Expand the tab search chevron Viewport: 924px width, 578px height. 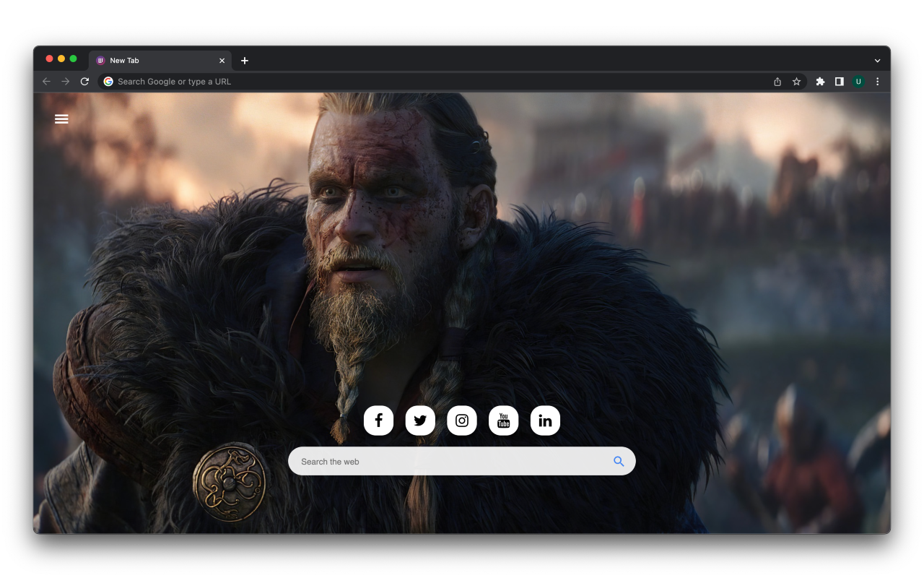pyautogui.click(x=877, y=61)
